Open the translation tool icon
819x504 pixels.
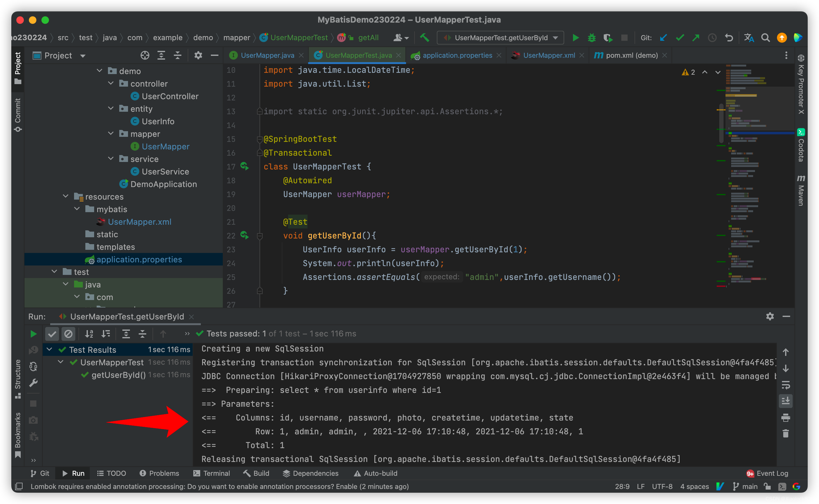749,38
